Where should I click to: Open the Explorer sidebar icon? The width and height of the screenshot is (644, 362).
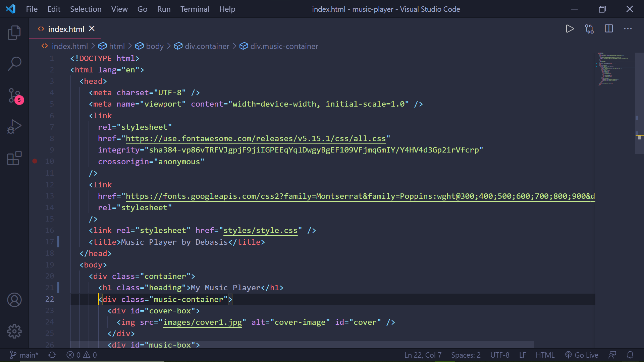click(14, 33)
